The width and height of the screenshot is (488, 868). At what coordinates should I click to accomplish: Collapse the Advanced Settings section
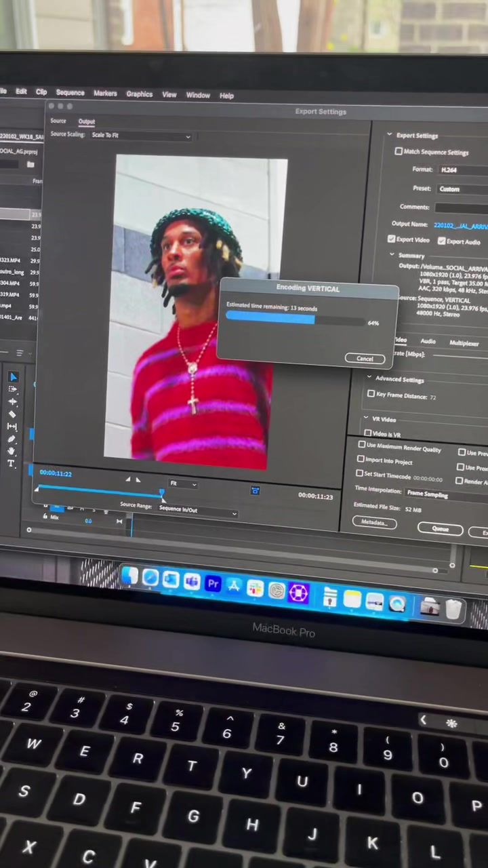(x=369, y=378)
